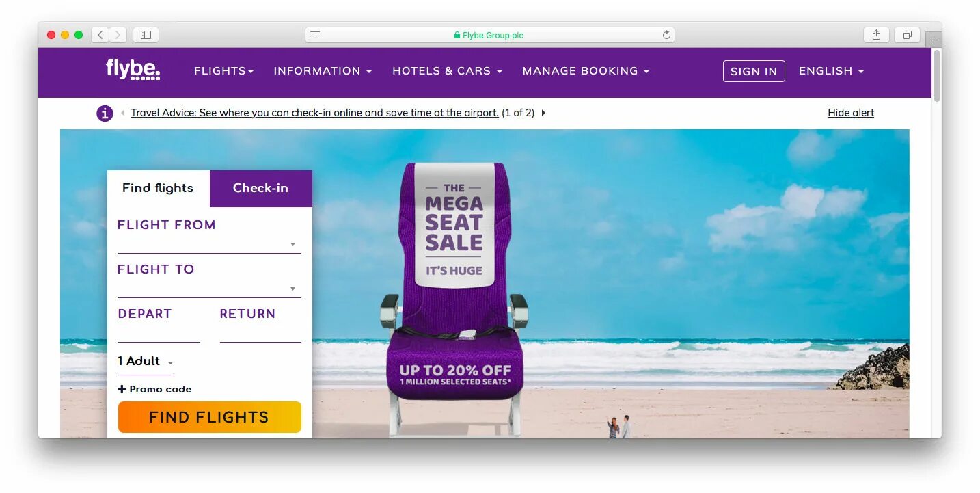Click the Safari back arrow
Viewport: 980px width, 493px height.
pyautogui.click(x=100, y=35)
